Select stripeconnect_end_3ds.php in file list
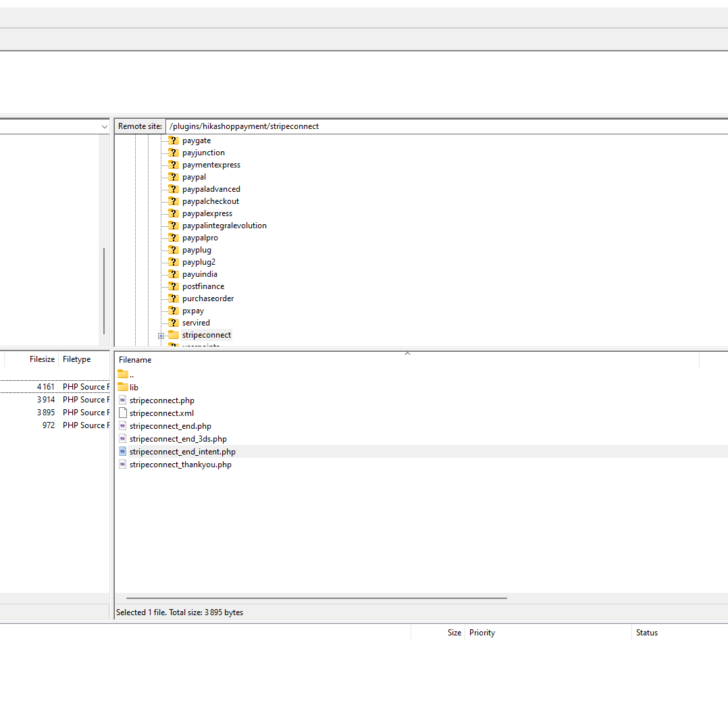This screenshot has height=707, width=728. 178,439
